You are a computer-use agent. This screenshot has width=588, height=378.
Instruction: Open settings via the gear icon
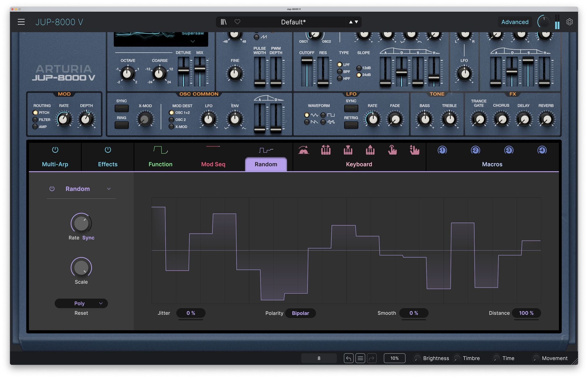point(569,22)
